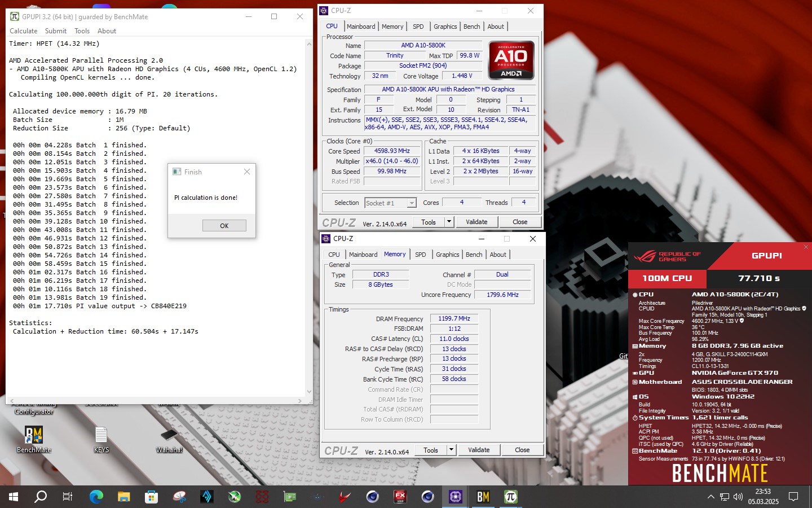Open the volume tray icon

tap(738, 497)
